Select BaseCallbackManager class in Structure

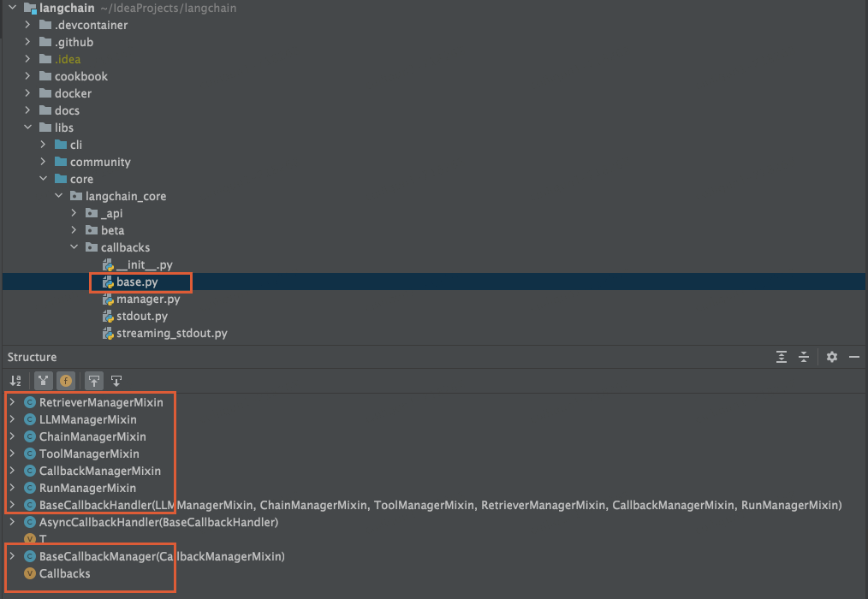162,556
